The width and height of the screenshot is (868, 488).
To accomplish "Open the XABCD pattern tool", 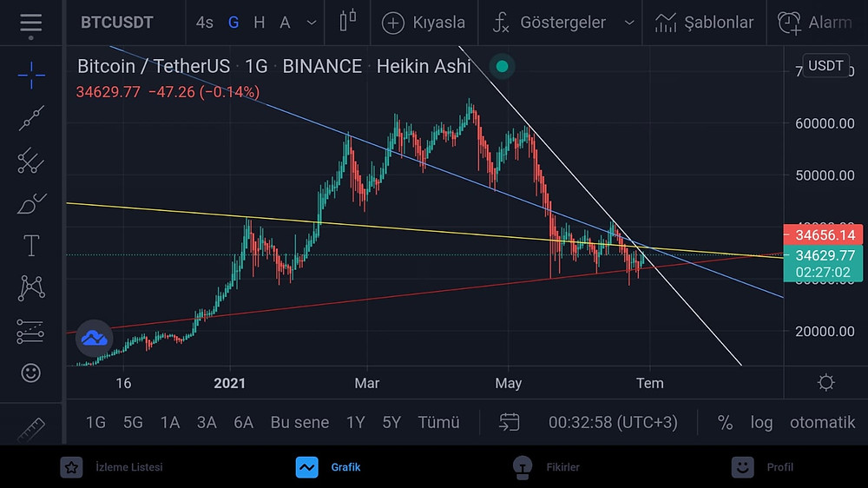I will [31, 288].
